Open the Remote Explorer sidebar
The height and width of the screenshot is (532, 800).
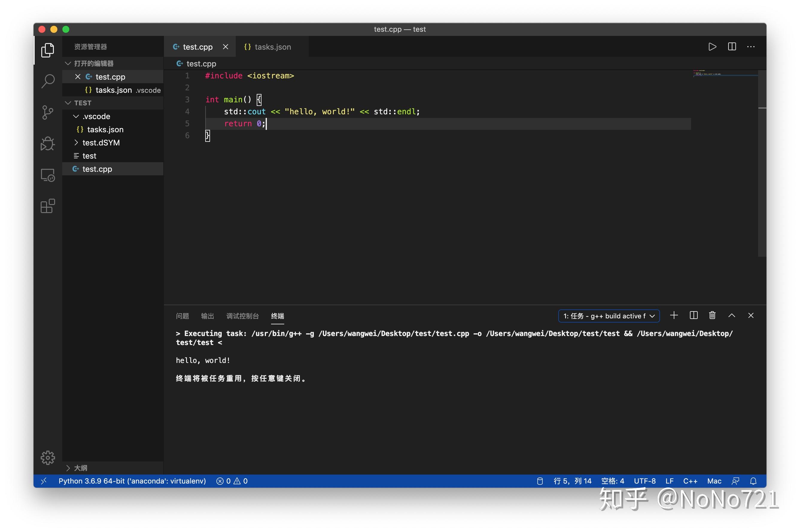[x=48, y=175]
